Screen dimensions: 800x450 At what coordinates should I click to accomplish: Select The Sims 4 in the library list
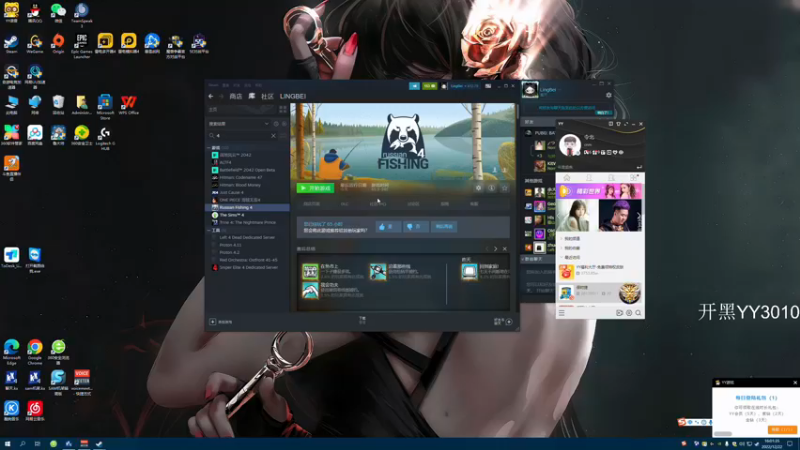231,215
